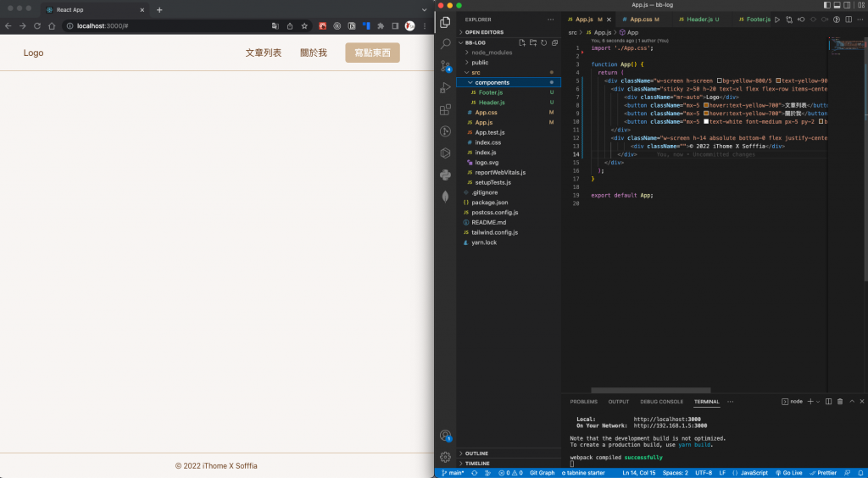Click the 寫點東西 button on webpage
The image size is (868, 478).
373,53
